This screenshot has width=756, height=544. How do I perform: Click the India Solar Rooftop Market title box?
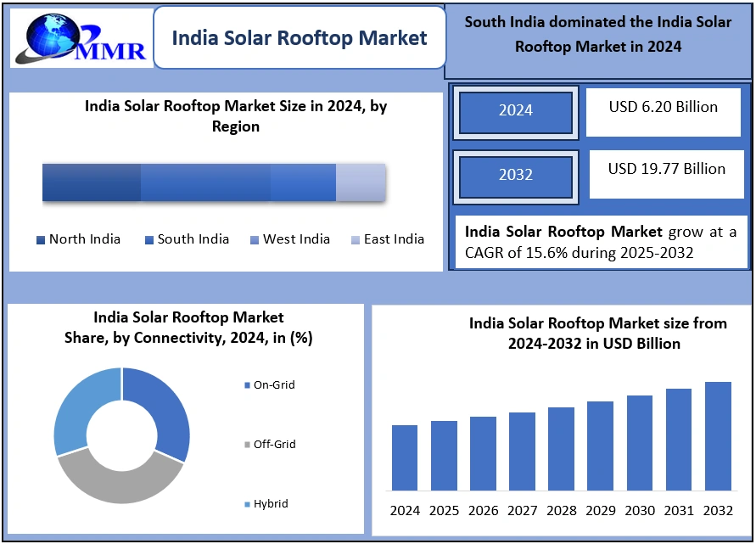click(x=300, y=38)
